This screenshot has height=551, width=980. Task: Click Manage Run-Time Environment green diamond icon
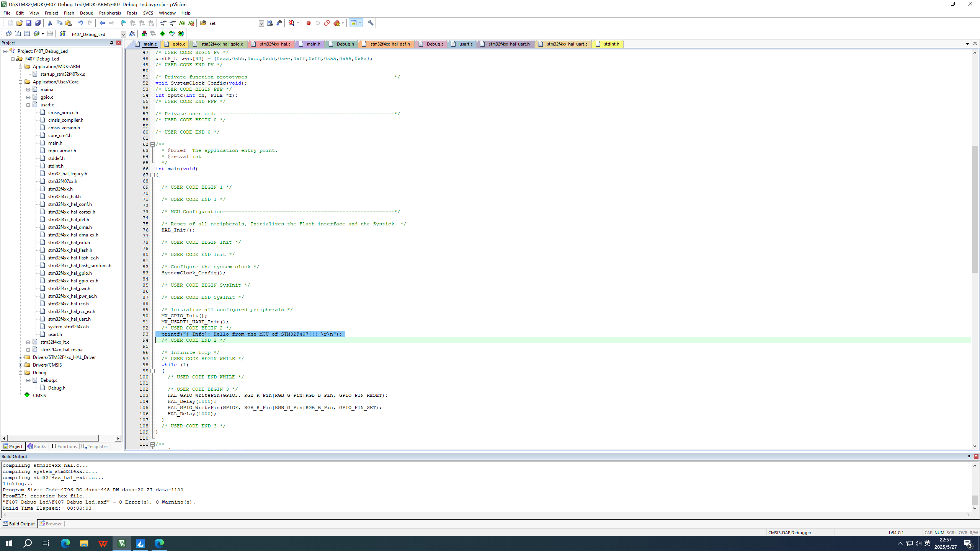(163, 34)
